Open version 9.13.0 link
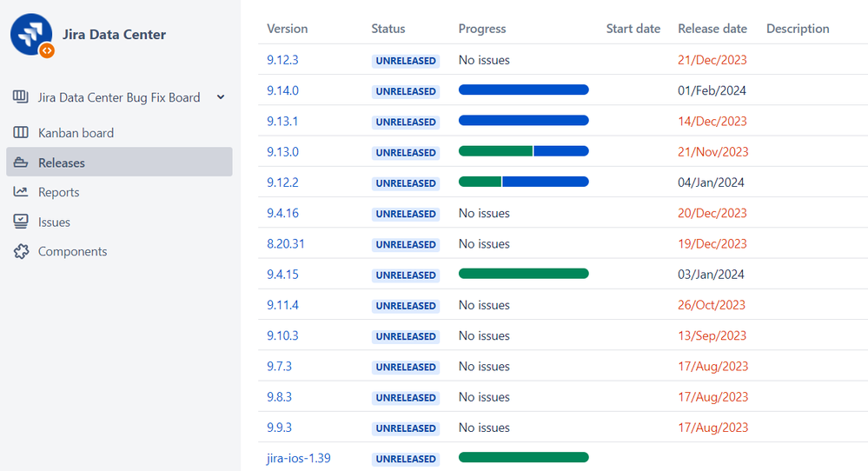This screenshot has height=471, width=868. click(x=282, y=152)
